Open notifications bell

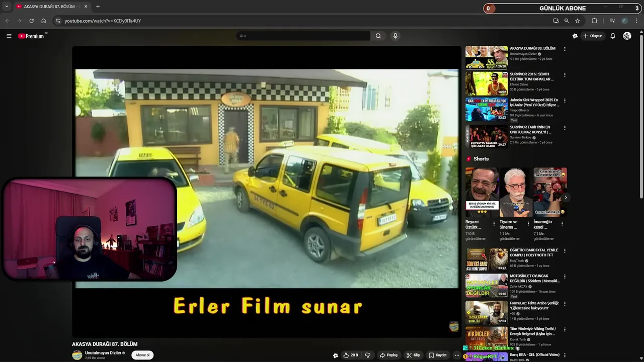tap(612, 36)
